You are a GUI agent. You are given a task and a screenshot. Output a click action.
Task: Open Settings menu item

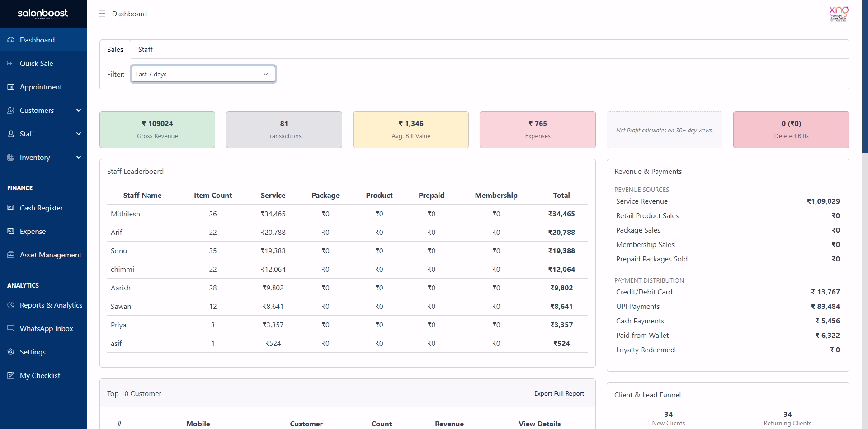point(43,352)
